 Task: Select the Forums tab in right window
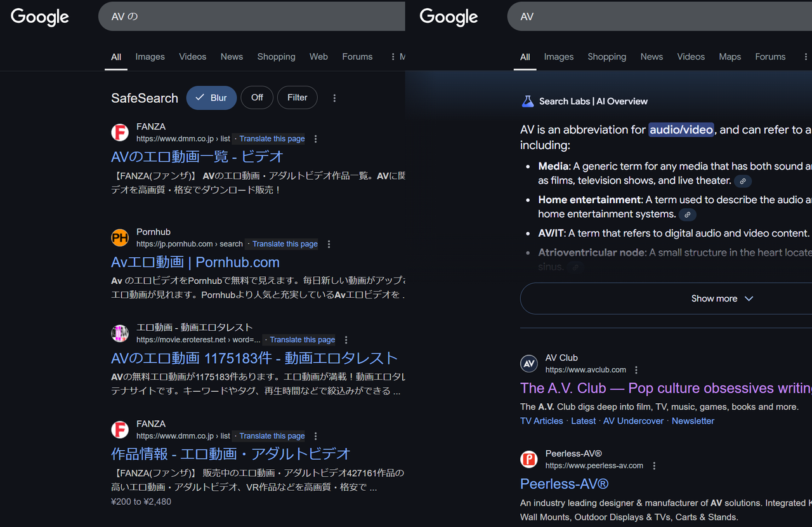pyautogui.click(x=770, y=57)
